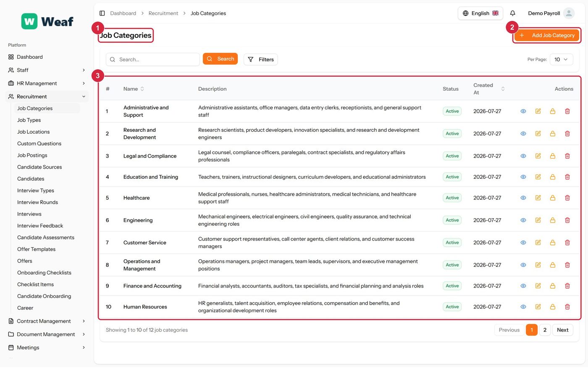Edit the Operations and Management category

(x=538, y=265)
